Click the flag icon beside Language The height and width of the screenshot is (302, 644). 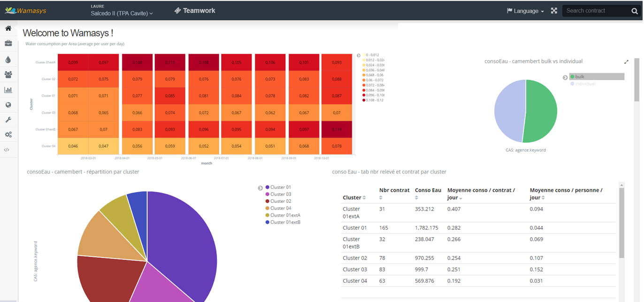(510, 10)
